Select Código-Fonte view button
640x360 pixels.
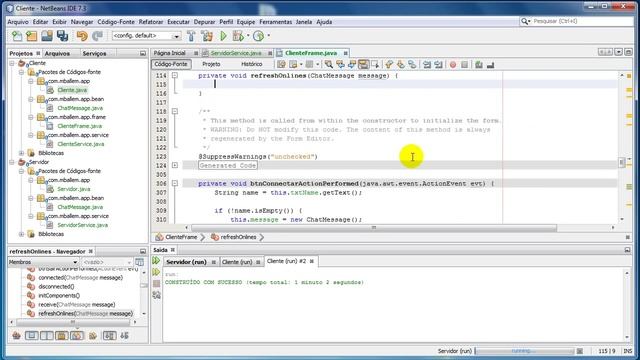(171, 64)
